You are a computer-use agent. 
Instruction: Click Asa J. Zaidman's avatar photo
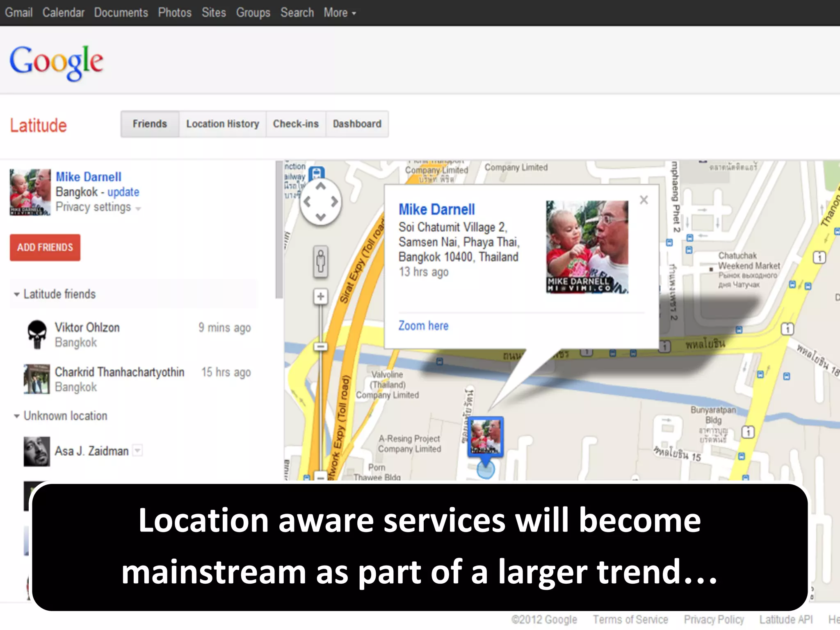[37, 452]
